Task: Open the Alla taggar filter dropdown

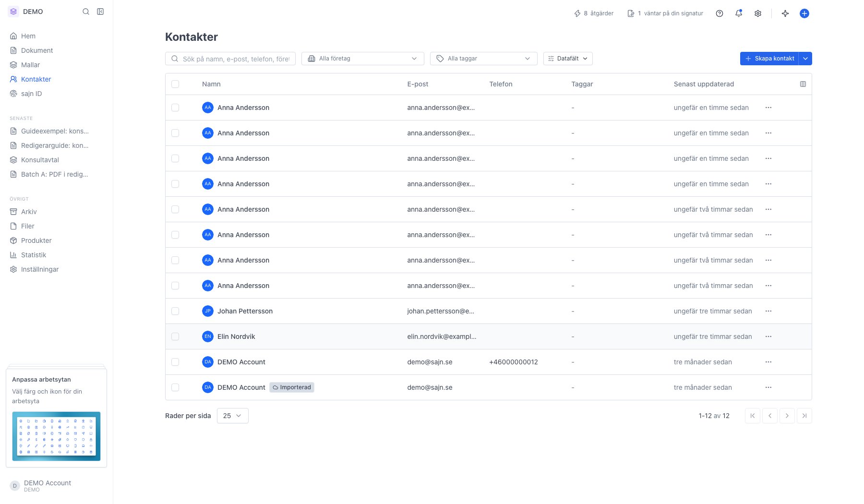Action: [484, 59]
